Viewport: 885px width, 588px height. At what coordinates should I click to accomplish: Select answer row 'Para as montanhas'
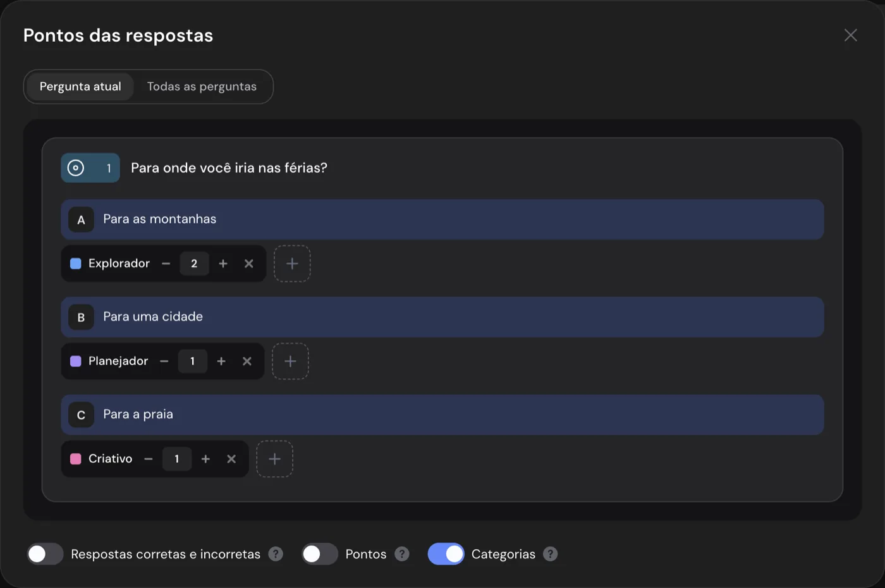pos(442,219)
